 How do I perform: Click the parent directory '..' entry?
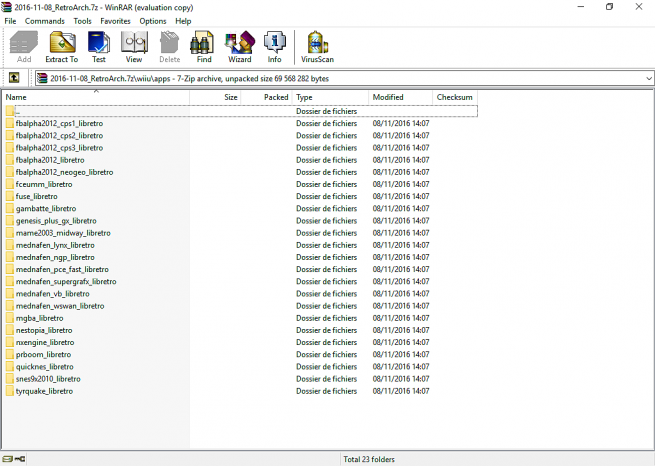click(16, 111)
